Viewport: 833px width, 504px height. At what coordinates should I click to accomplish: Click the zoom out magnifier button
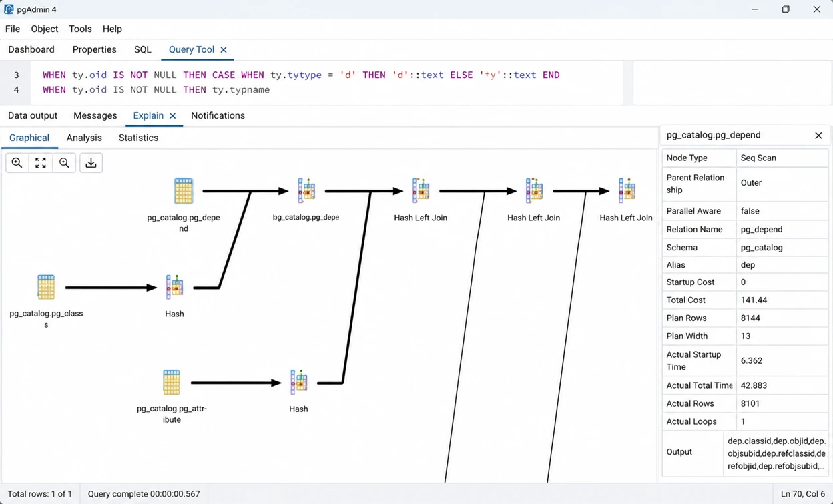(64, 163)
